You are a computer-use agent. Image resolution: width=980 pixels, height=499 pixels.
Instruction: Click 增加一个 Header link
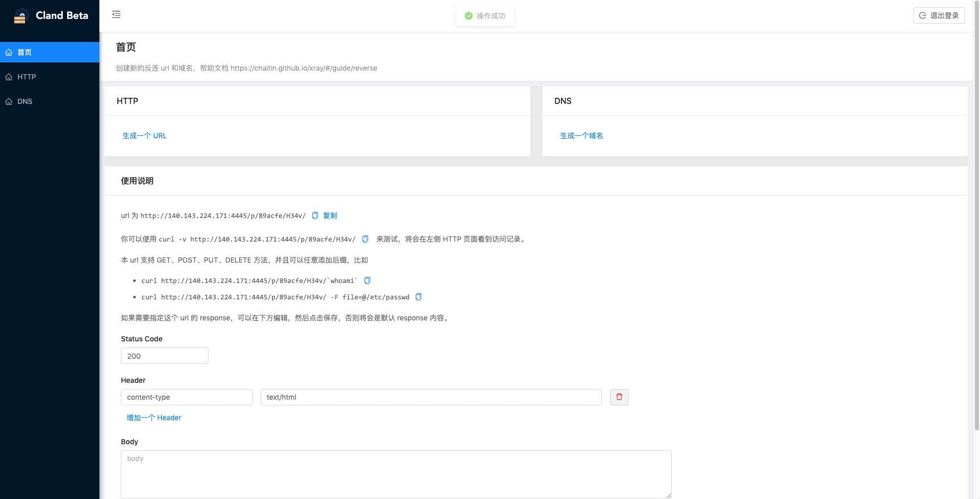[154, 418]
